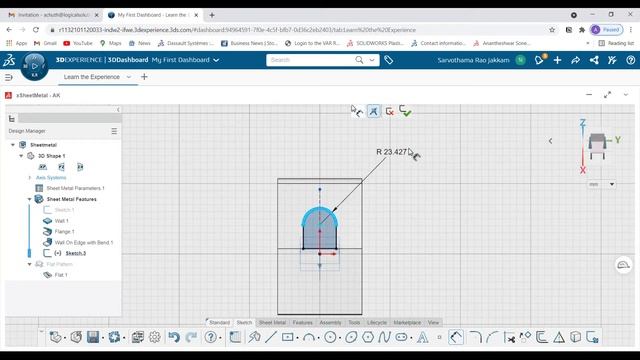Click the tree view icon above Design Manager

[11, 119]
